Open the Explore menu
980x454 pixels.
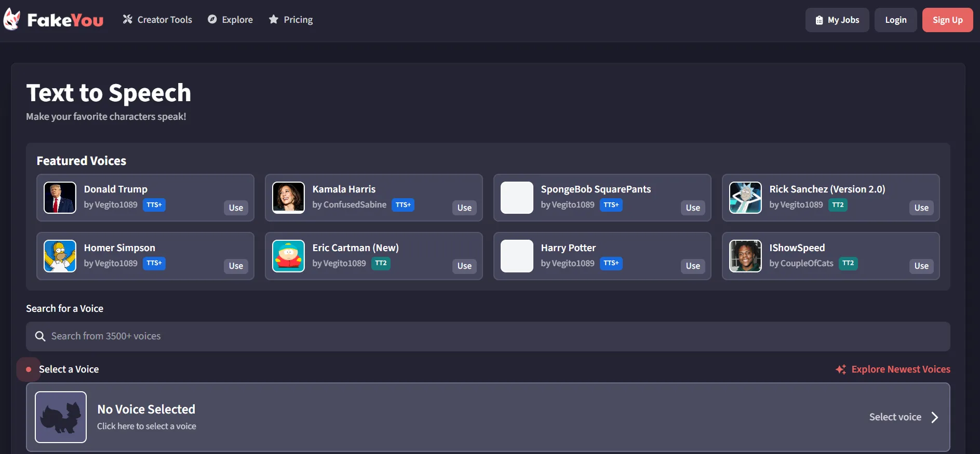point(230,20)
